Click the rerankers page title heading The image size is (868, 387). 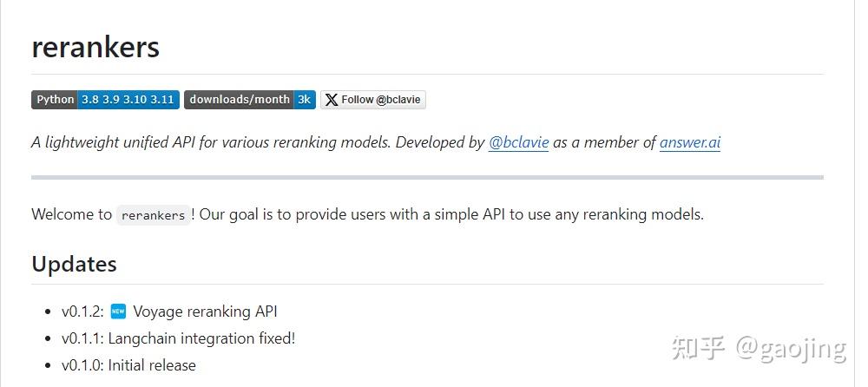(95, 48)
